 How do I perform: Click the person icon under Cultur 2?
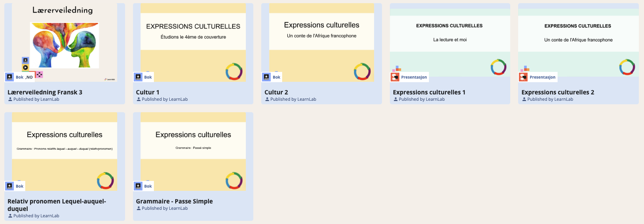267,100
